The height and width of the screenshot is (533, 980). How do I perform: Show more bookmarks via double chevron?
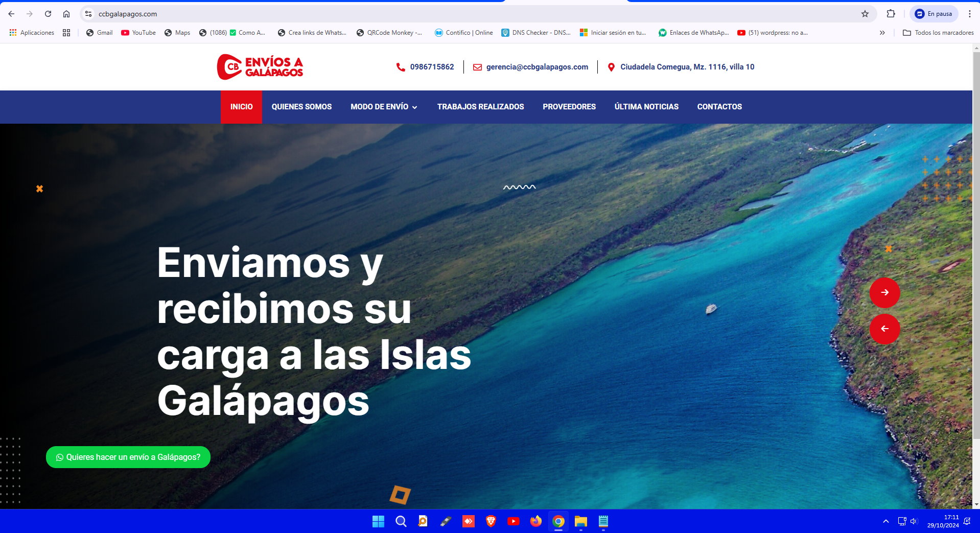click(882, 33)
